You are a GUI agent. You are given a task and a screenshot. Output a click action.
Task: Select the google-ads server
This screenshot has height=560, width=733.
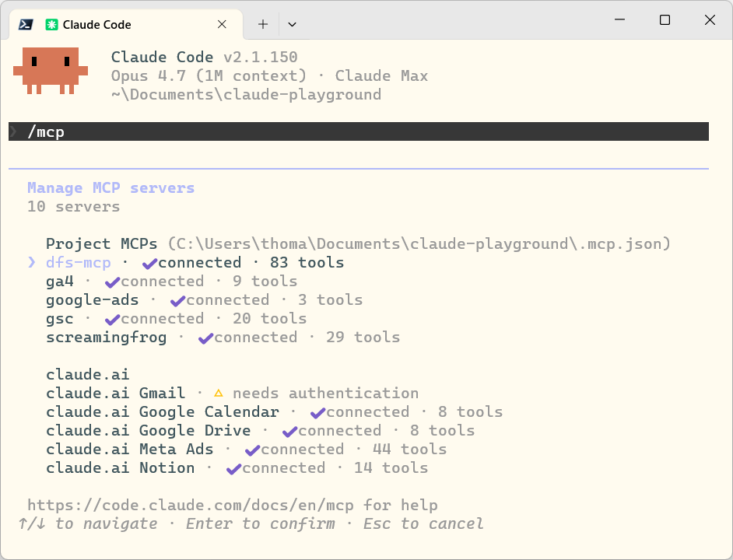point(92,299)
